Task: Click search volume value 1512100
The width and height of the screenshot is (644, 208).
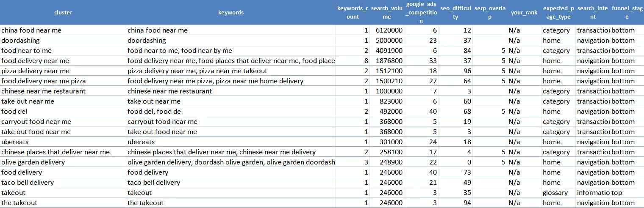Action: 387,71
